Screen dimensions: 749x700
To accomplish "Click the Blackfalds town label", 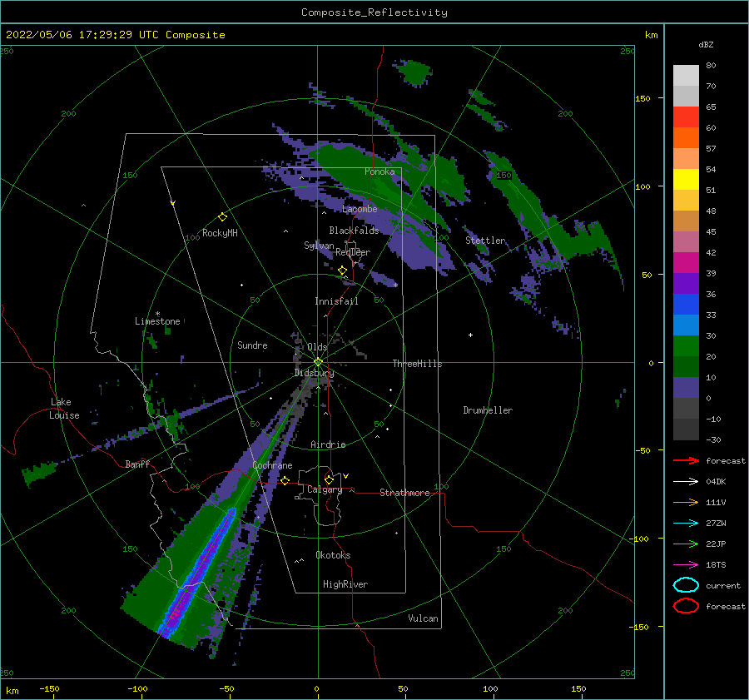I will tap(354, 231).
